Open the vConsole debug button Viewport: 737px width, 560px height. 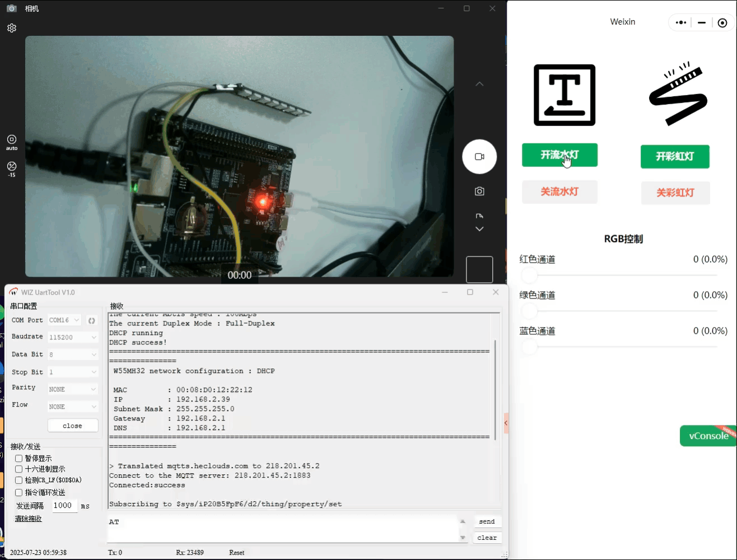(708, 436)
